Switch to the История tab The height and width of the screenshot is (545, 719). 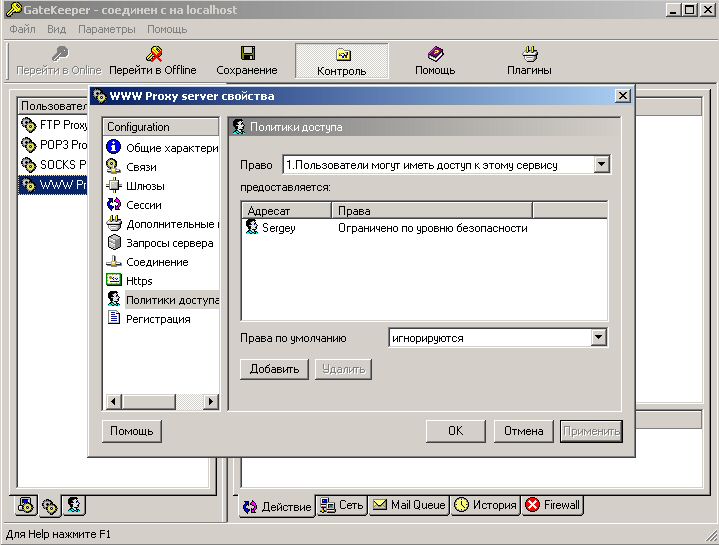pos(485,505)
